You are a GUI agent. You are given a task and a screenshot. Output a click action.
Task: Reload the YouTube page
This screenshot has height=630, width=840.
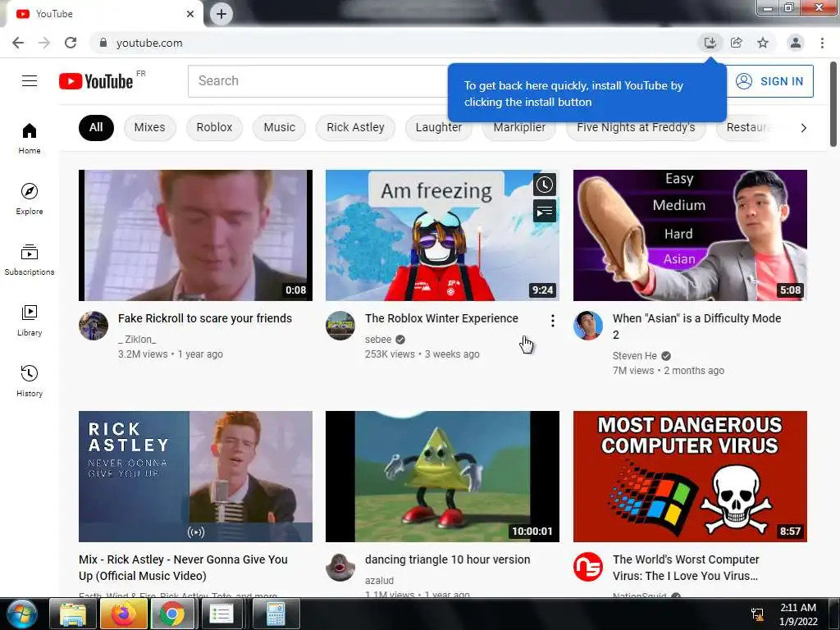point(71,43)
